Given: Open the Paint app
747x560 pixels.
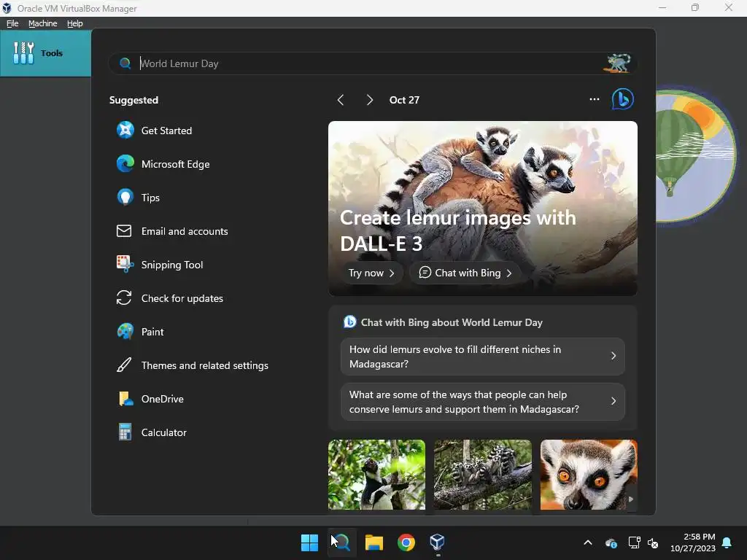Looking at the screenshot, I should tap(140, 332).
